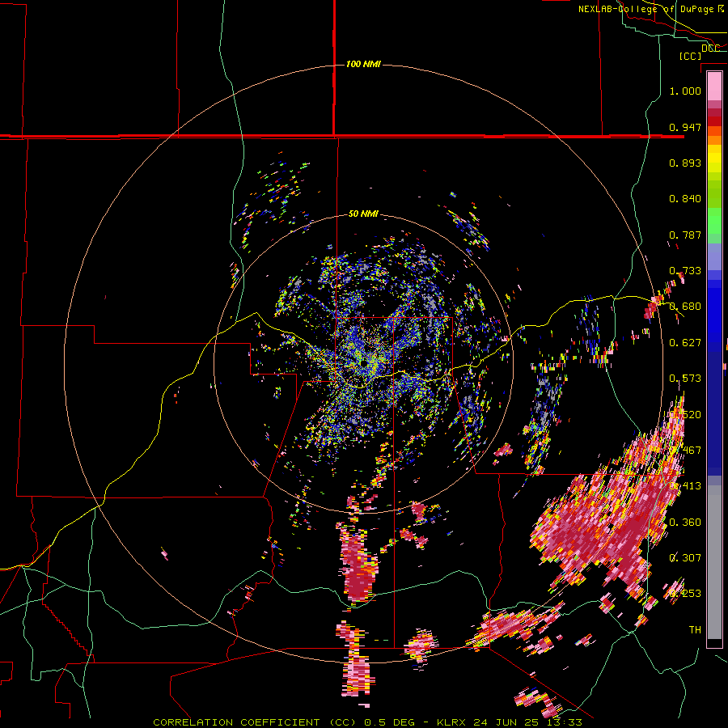Click the gray swatch near the legend bottom
The height and width of the screenshot is (728, 728).
(x=714, y=562)
